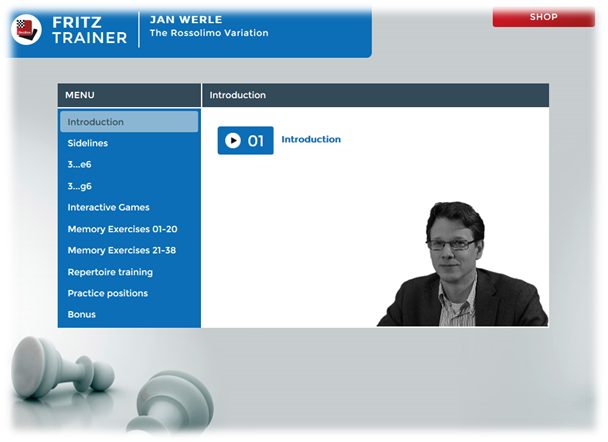Screen dimensions: 608x442
Task: Click the blue Introduction video link
Action: pos(311,139)
